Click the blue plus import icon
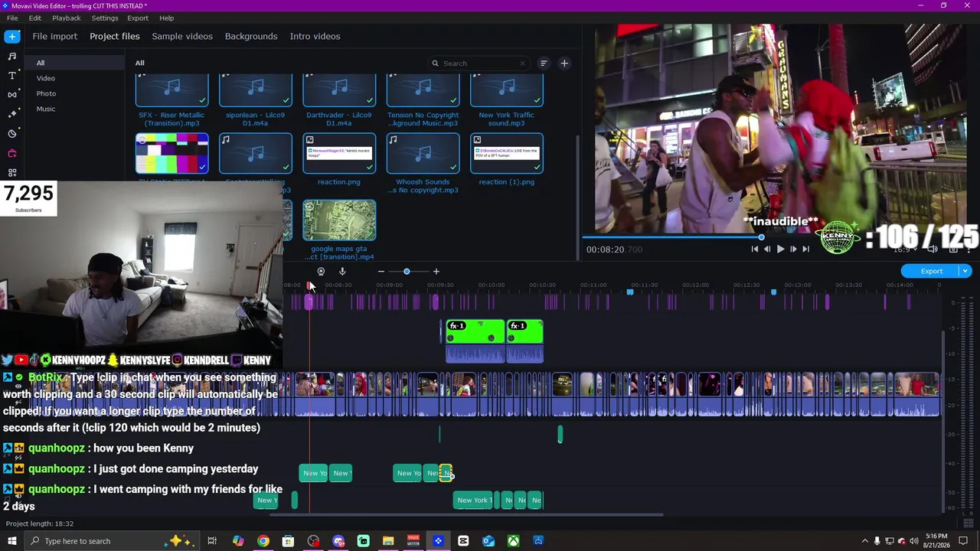This screenshot has height=551, width=980. 12,36
